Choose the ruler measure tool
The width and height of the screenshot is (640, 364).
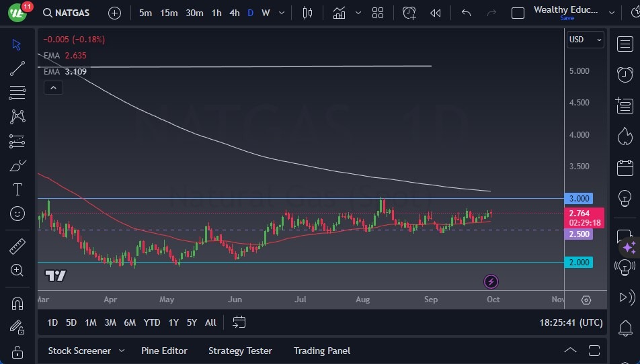(x=17, y=246)
